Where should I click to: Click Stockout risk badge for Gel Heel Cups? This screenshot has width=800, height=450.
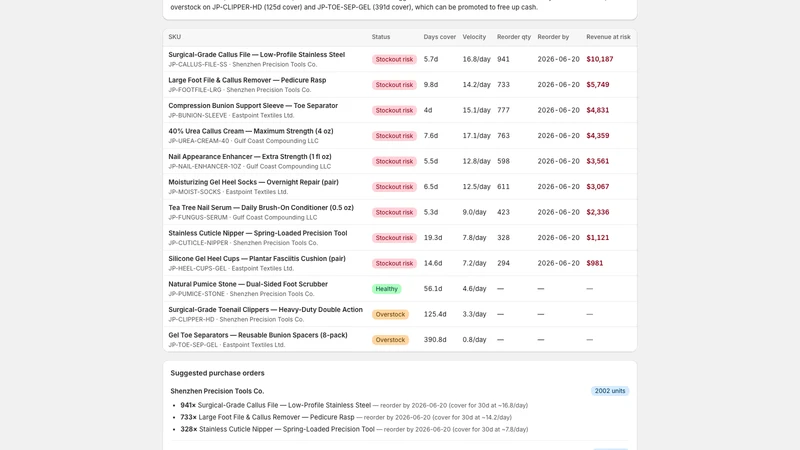point(394,263)
